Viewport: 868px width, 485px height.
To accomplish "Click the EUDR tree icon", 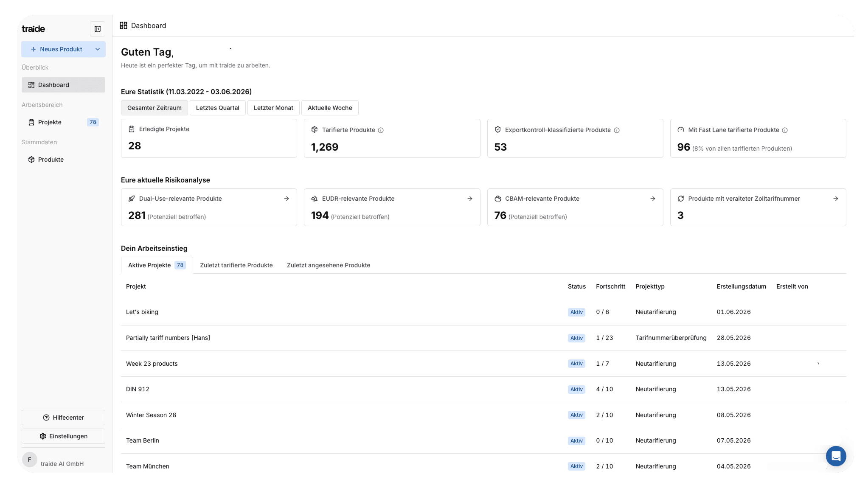I will (x=315, y=199).
